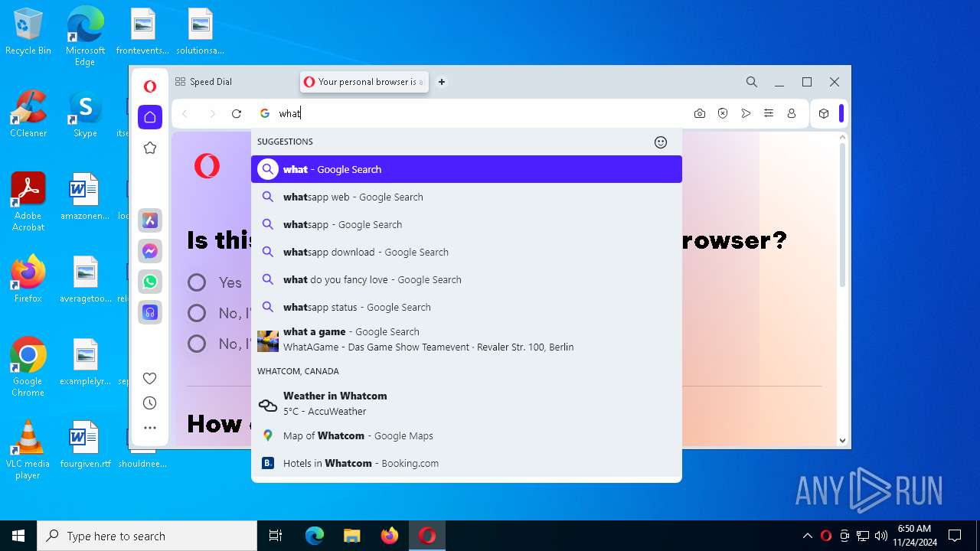Click the send/flow arrow icon
Image resolution: width=980 pixels, height=551 pixels.
(x=746, y=113)
